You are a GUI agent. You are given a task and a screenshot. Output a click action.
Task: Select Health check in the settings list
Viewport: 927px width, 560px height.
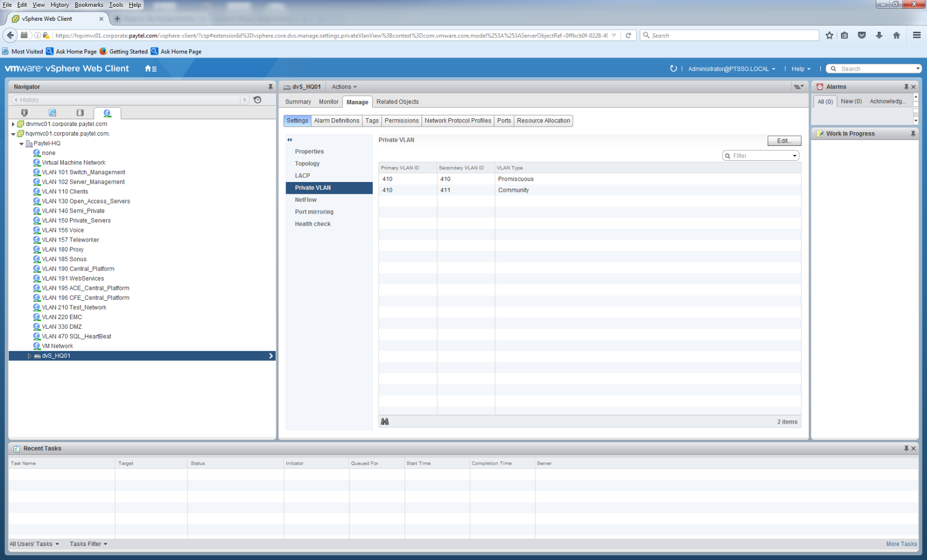click(x=329, y=224)
